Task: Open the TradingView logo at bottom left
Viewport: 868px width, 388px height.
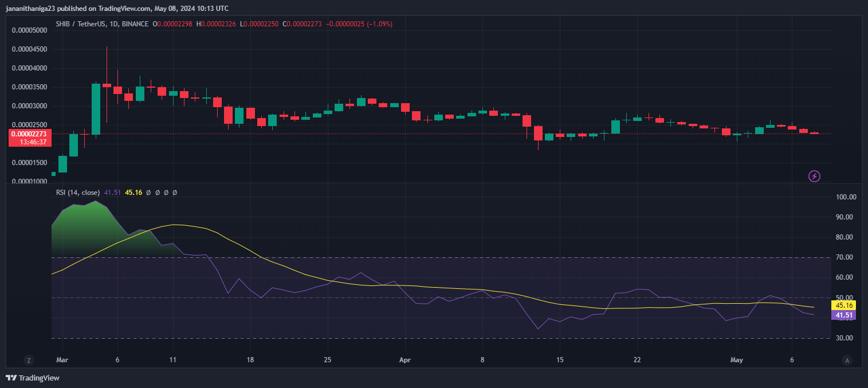Action: pos(33,378)
